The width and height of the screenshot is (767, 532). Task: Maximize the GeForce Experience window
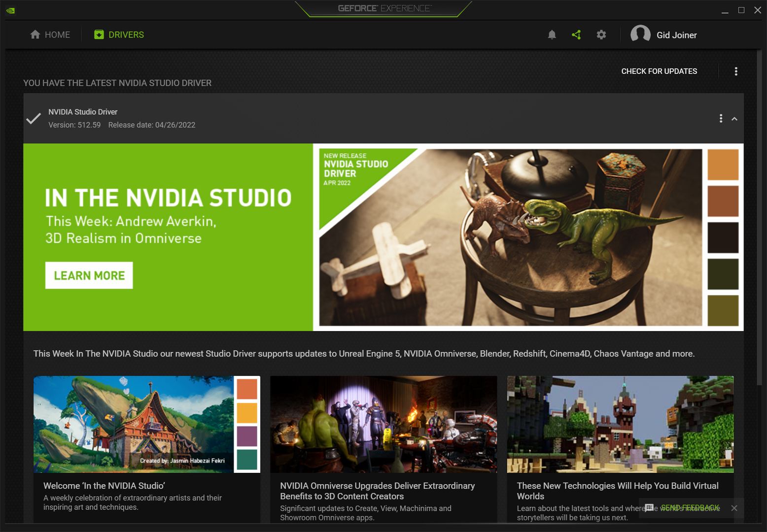tap(741, 10)
